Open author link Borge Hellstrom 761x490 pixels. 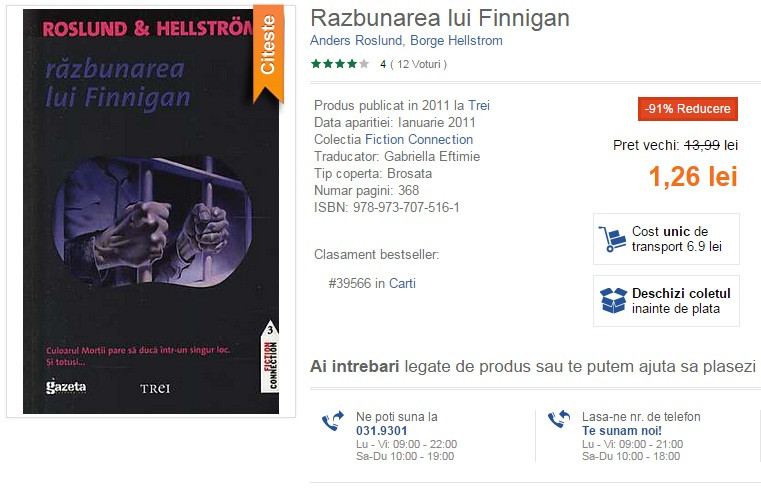(x=456, y=41)
